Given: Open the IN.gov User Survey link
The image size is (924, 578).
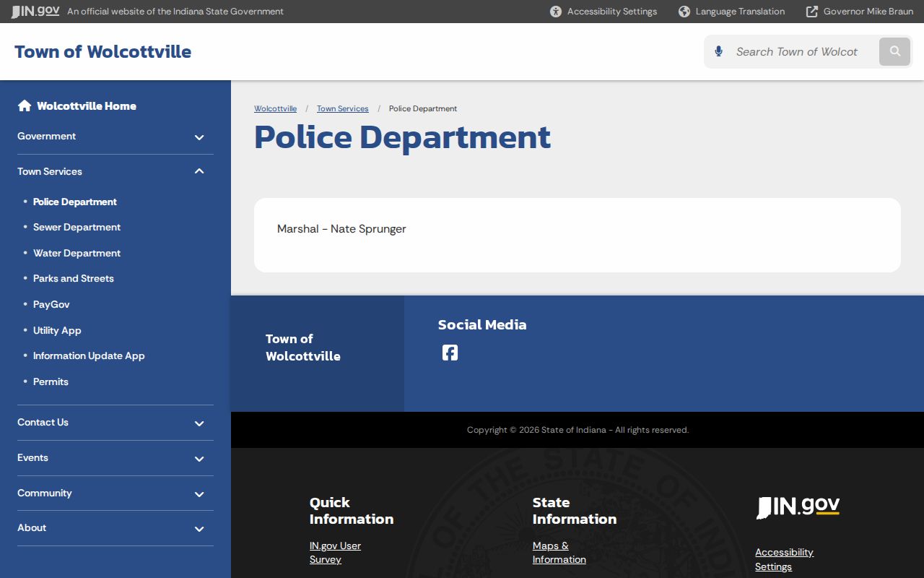Looking at the screenshot, I should [335, 553].
